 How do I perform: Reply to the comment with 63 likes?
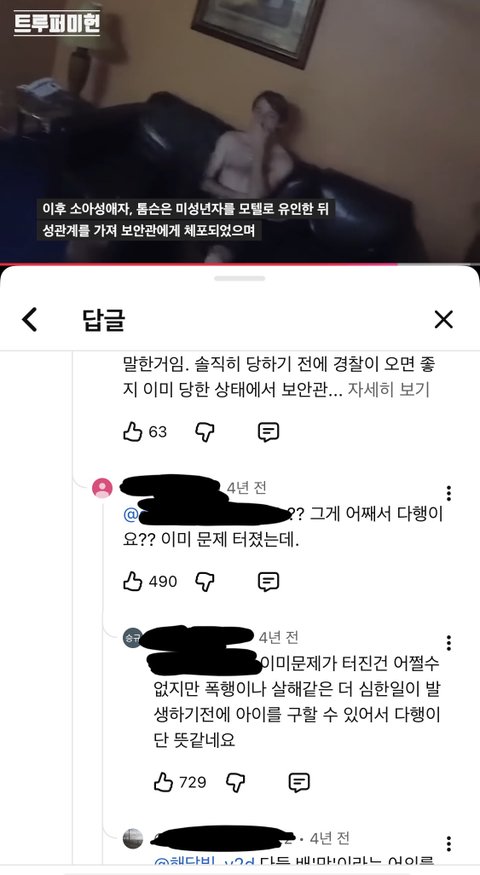click(268, 432)
